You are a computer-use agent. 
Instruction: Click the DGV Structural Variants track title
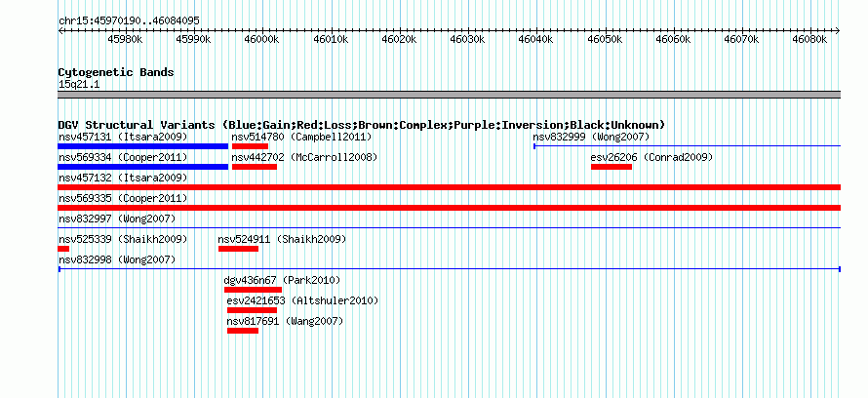tap(362, 125)
